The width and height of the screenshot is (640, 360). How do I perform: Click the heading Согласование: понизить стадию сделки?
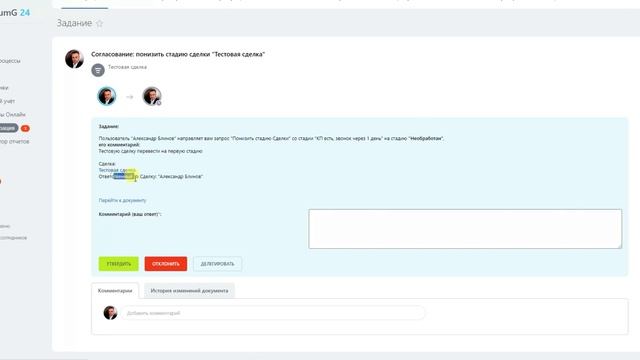(x=178, y=54)
